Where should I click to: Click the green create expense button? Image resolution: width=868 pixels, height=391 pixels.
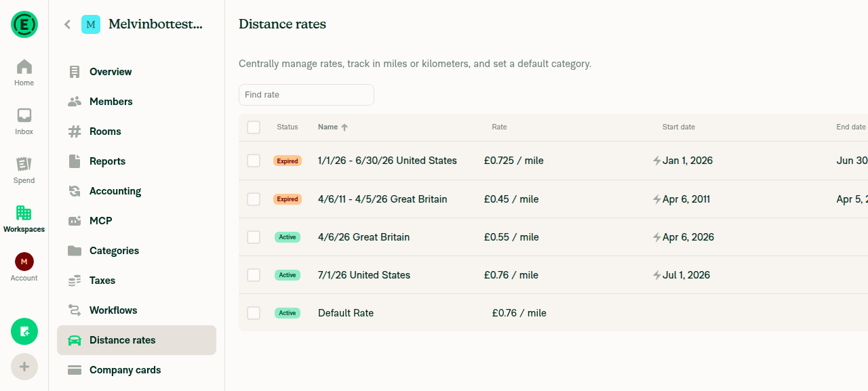coord(24,331)
